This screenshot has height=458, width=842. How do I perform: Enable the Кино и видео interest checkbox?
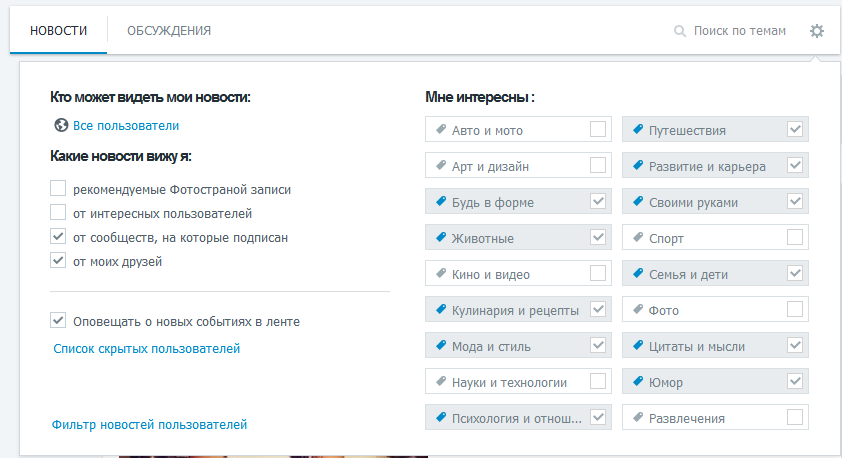598,273
